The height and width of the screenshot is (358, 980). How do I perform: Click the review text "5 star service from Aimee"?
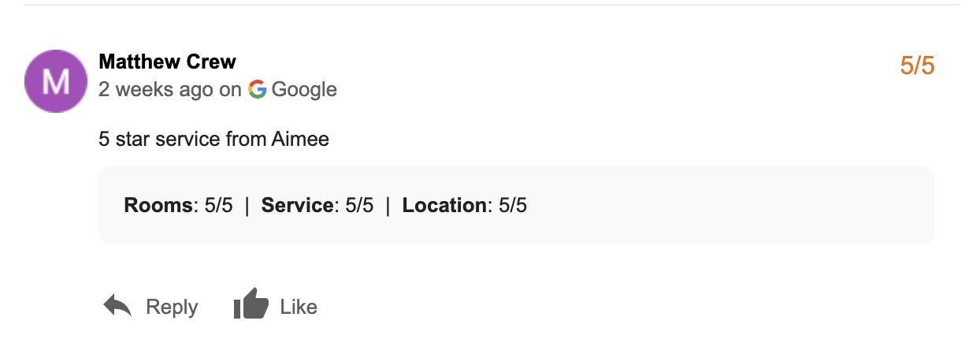point(213,140)
